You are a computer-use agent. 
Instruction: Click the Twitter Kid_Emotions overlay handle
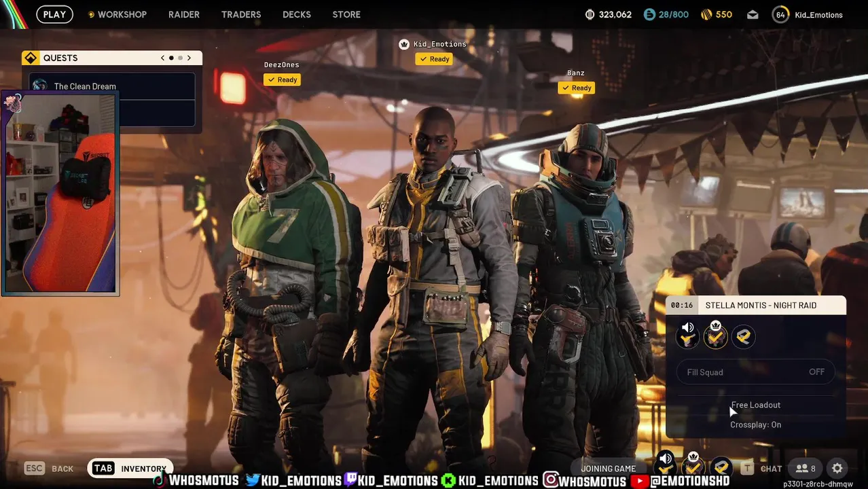293,481
